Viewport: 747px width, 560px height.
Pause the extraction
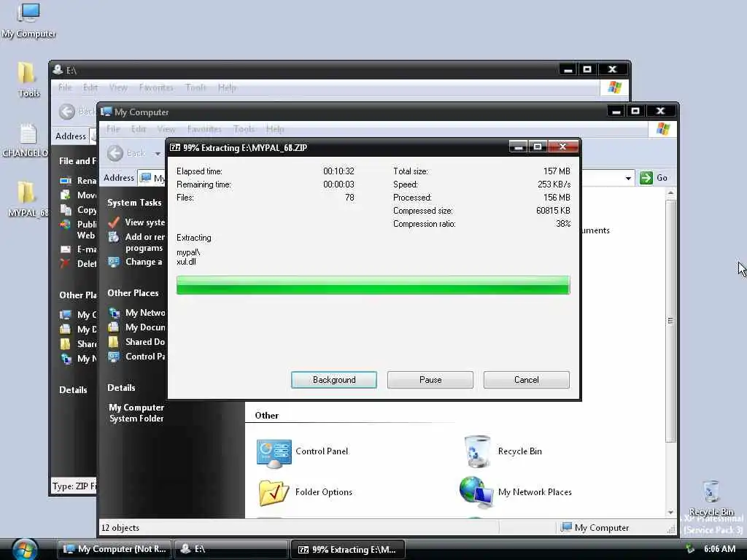pos(430,379)
